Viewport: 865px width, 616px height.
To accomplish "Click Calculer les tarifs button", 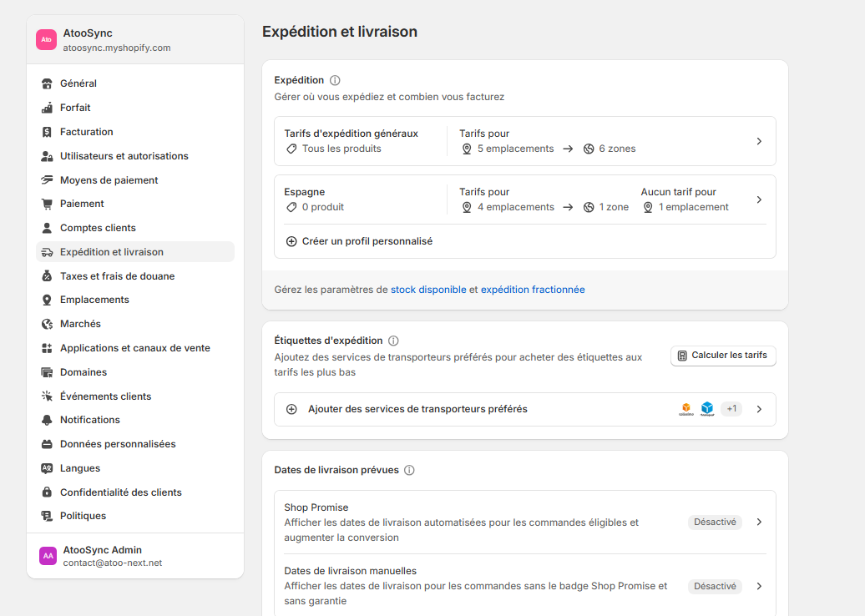I will point(723,356).
